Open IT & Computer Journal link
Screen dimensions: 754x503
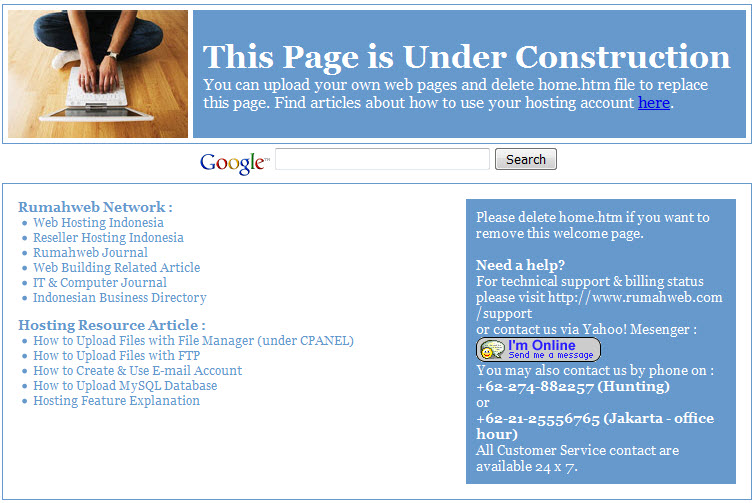tap(100, 282)
